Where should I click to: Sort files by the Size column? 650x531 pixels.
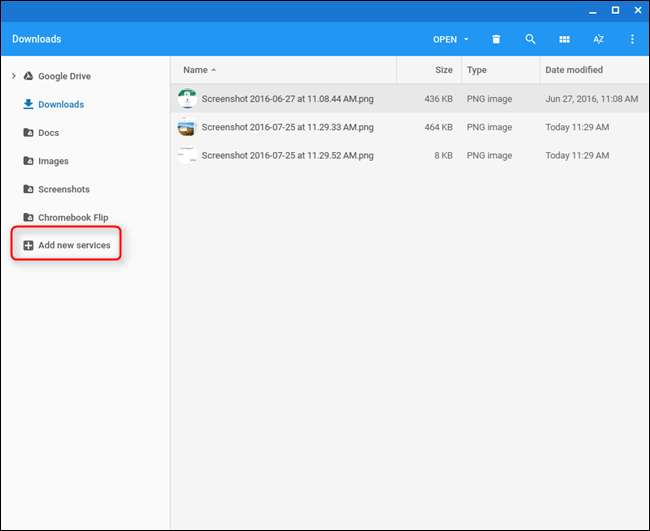click(443, 70)
